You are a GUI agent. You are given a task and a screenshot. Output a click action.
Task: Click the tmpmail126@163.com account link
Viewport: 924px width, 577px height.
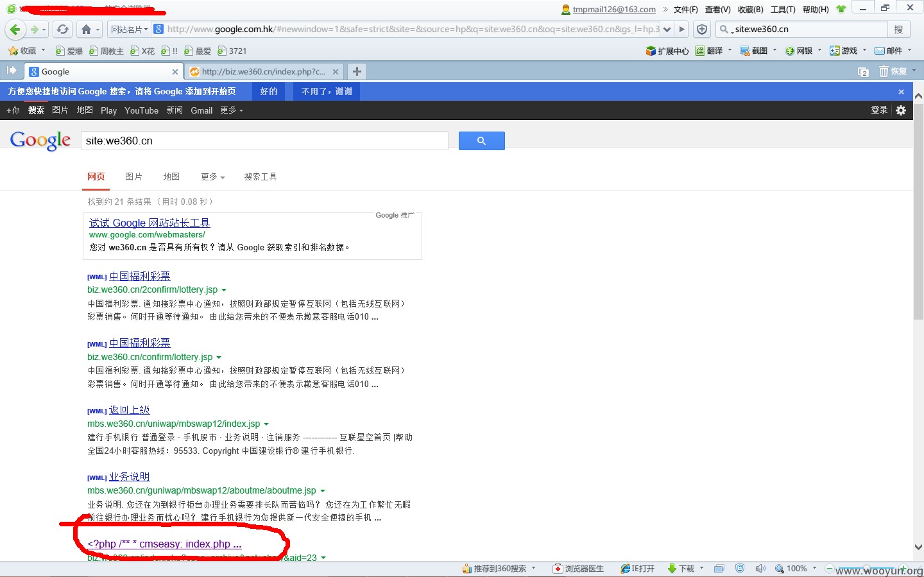[614, 10]
